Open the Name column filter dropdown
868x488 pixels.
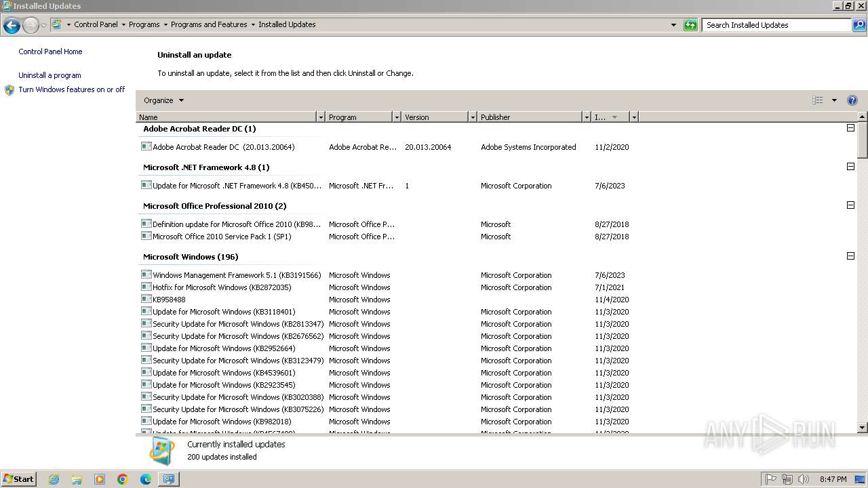coord(321,117)
